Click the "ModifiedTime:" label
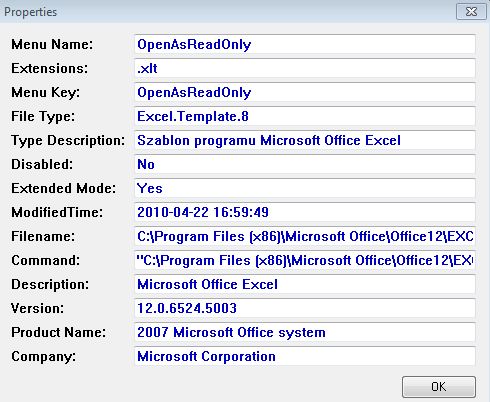Viewport: 490px width, 402px height. coord(57,212)
